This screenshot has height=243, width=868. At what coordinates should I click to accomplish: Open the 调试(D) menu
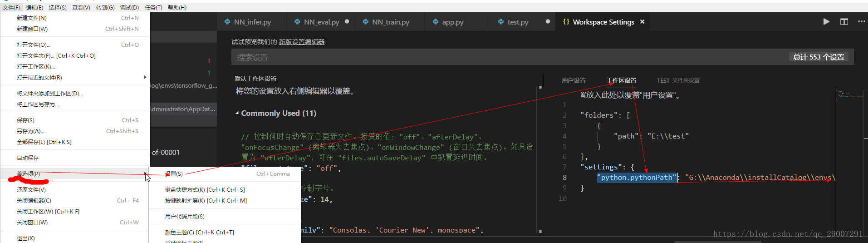(x=129, y=7)
